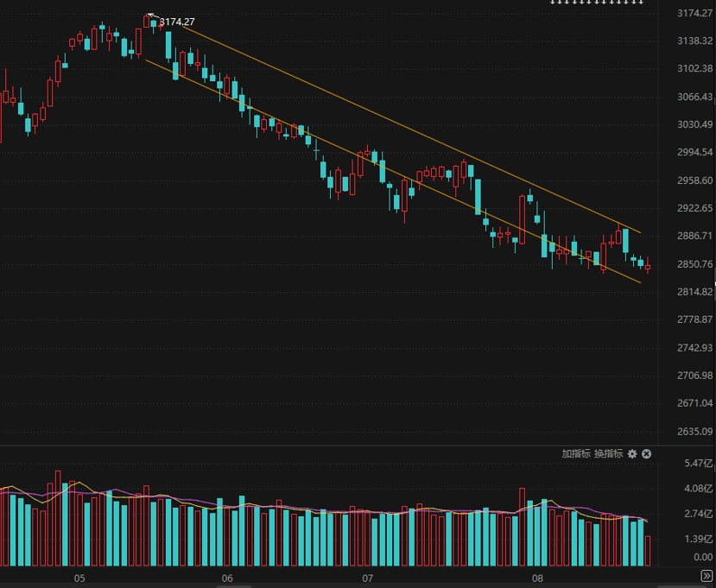Screen dimensions: 716x588
Task: Jump to month 06 on the date axis
Action: (228, 578)
